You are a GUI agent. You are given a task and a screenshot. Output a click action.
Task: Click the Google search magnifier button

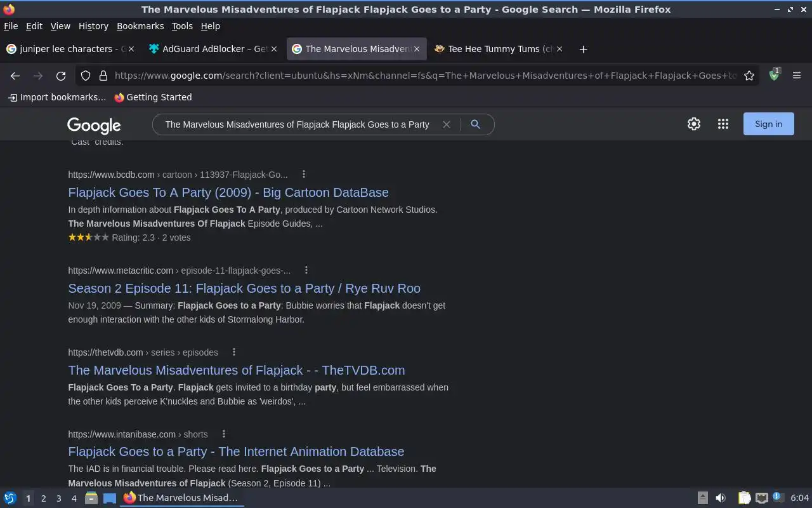pos(475,124)
